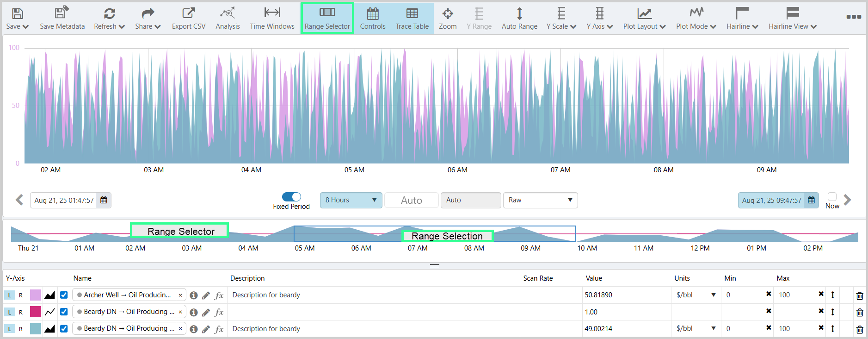Image resolution: width=868 pixels, height=339 pixels.
Task: Open the Hairline View menu
Action: [x=793, y=19]
